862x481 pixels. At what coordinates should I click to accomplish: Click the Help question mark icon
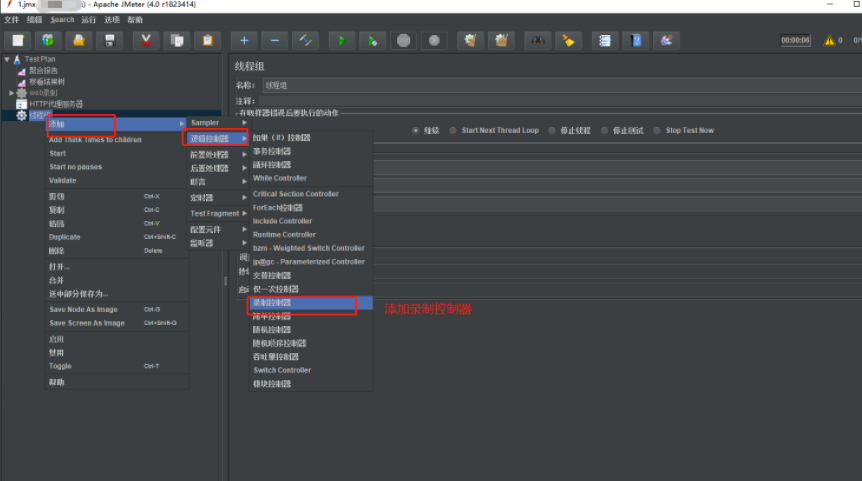pyautogui.click(x=636, y=41)
